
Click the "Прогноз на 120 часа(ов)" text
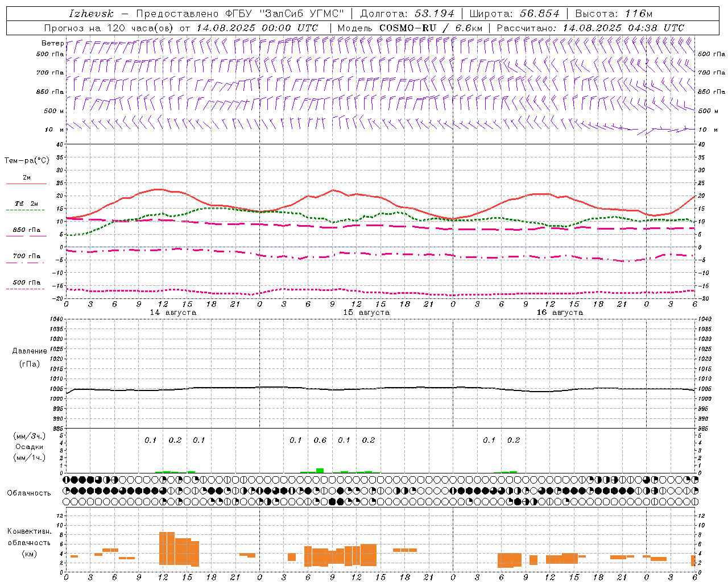pos(110,28)
